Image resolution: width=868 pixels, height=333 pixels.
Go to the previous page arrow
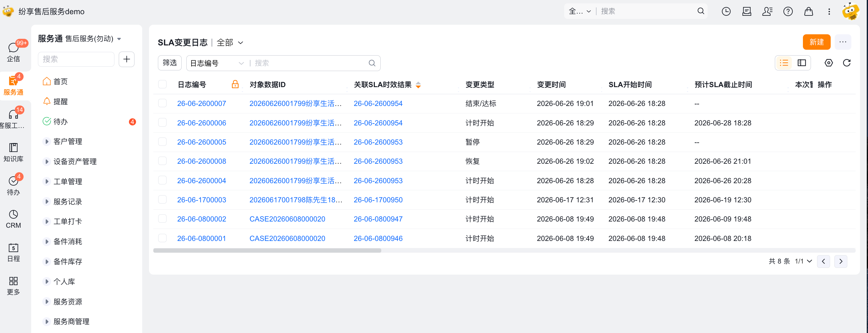point(824,261)
